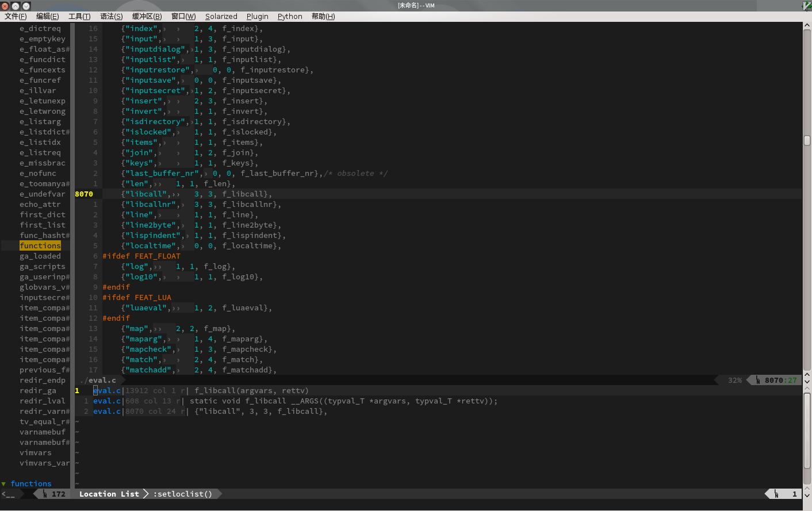Click the down arrow at the bottom of the location list scrollbar
The width and height of the screenshot is (812, 511).
pos(807,494)
